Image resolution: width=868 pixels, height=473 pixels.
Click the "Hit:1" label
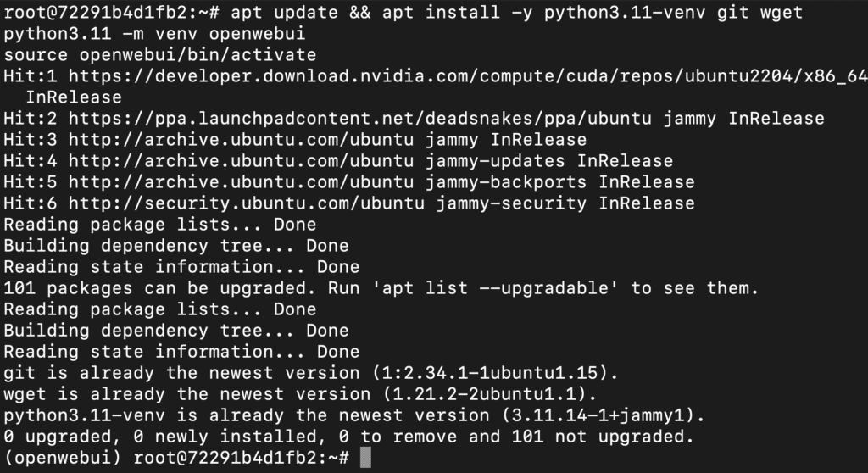point(31,76)
